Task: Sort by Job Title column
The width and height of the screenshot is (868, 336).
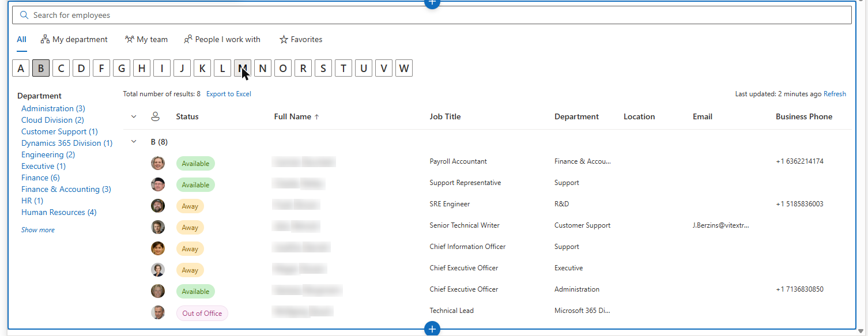Action: 445,116
